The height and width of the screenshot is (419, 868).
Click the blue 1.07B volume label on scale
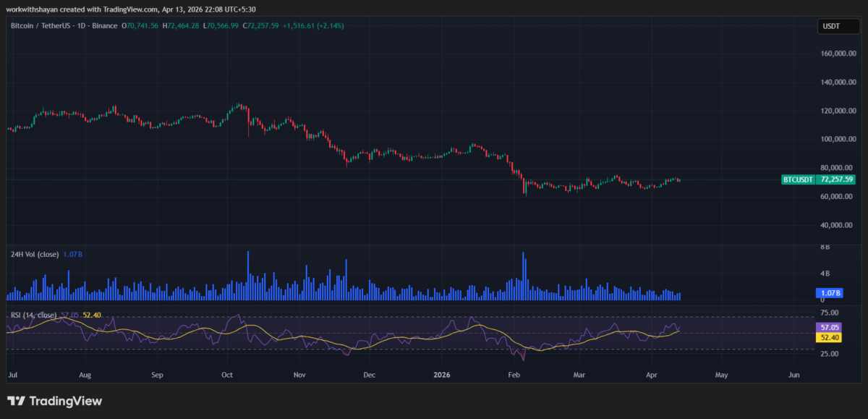coord(830,292)
